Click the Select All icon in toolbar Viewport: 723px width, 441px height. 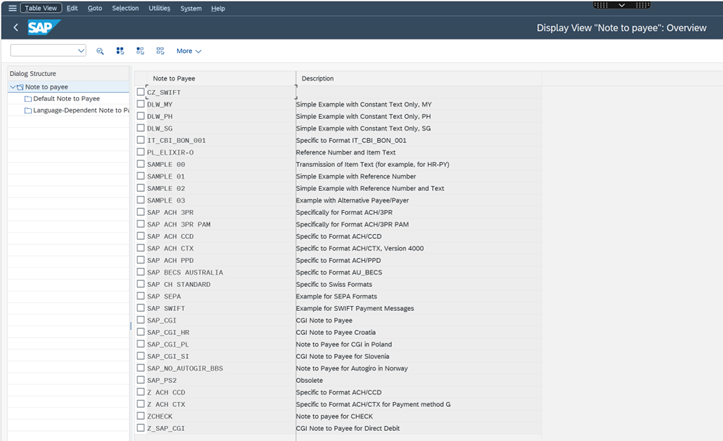(120, 51)
